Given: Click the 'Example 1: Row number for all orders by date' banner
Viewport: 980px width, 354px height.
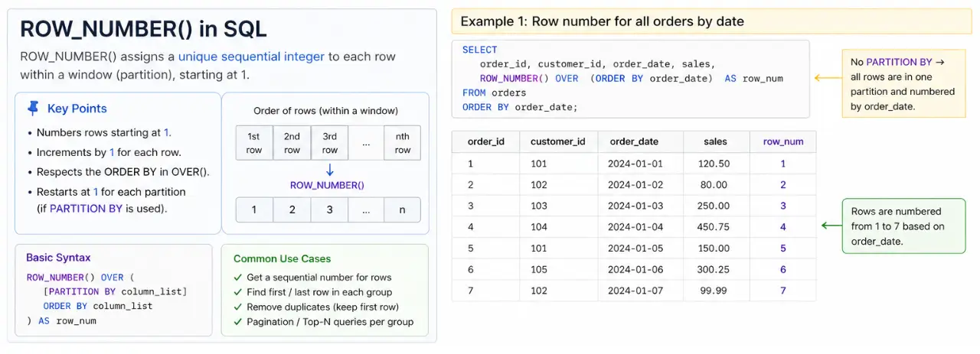Looking at the screenshot, I should click(x=711, y=21).
